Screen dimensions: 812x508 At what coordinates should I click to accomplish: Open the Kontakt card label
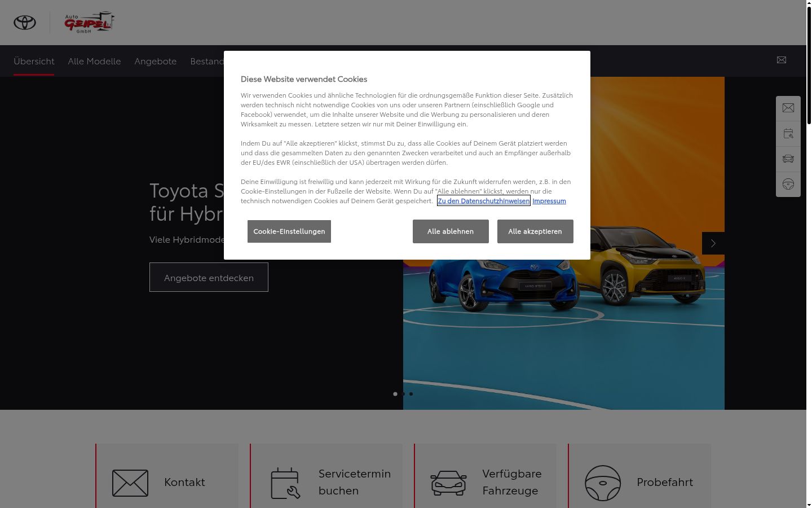coord(184,482)
